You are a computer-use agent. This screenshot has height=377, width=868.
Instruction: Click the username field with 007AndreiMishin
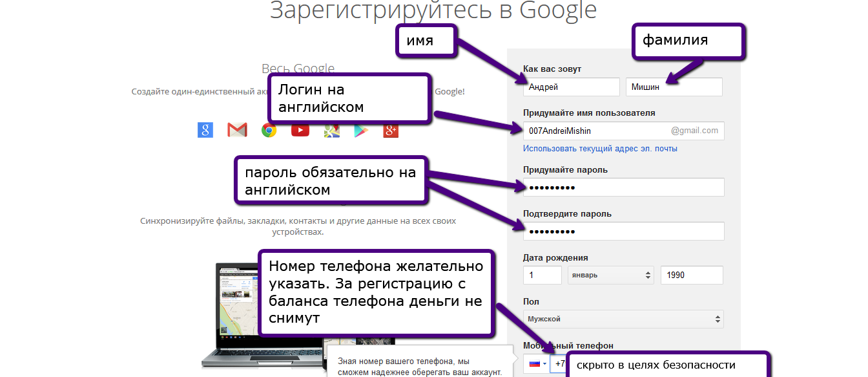(x=623, y=131)
